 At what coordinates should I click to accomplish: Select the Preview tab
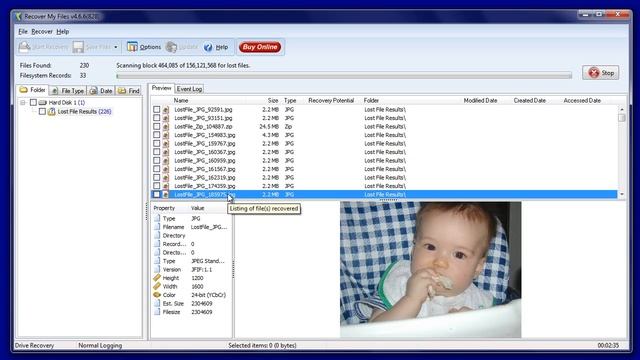[x=161, y=88]
